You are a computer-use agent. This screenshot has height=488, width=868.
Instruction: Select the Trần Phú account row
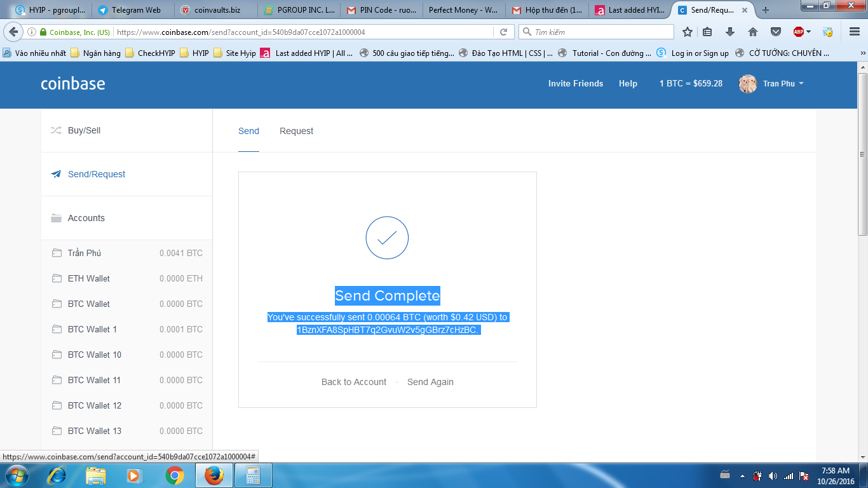coord(126,253)
